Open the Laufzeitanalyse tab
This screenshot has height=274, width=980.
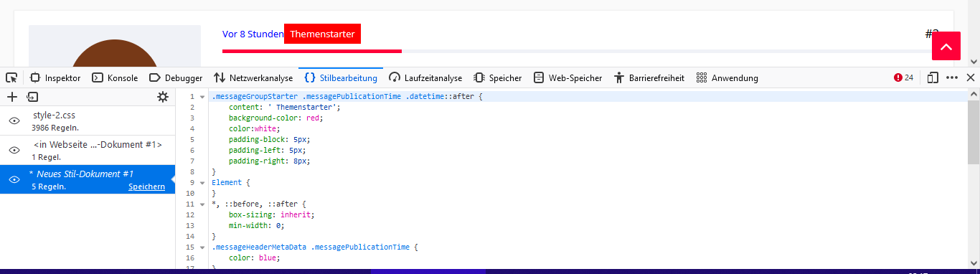425,77
